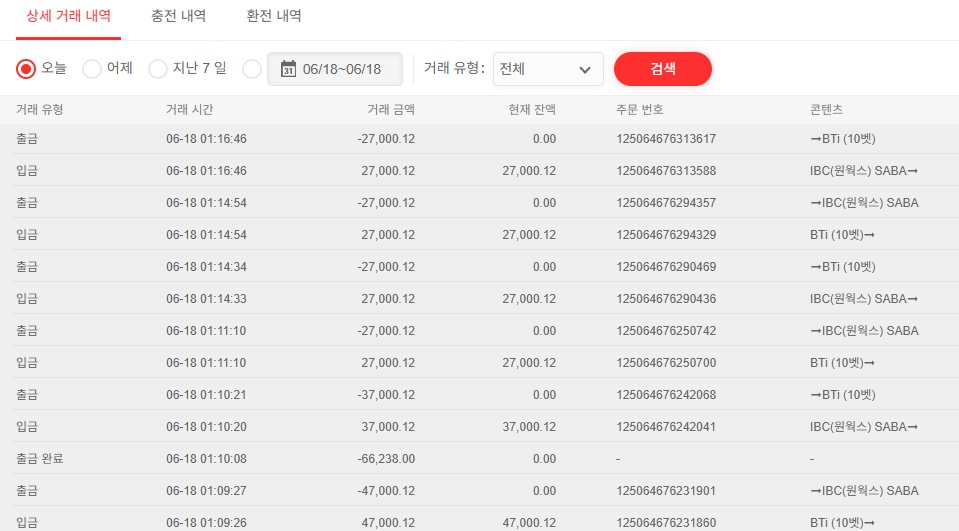Select the 출금 완료 transaction row
This screenshot has width=959, height=531.
(x=40, y=459)
